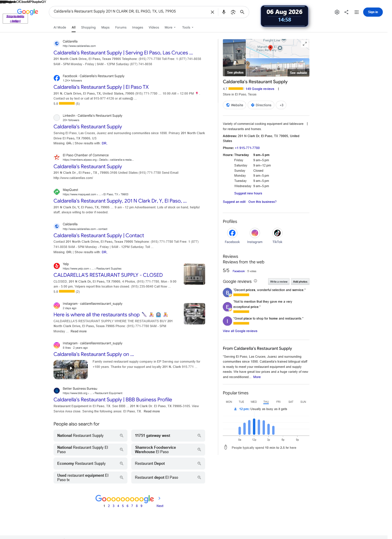The width and height of the screenshot is (392, 539).
Task: Expand the Instagram result with Read more
Action: (x=79, y=331)
